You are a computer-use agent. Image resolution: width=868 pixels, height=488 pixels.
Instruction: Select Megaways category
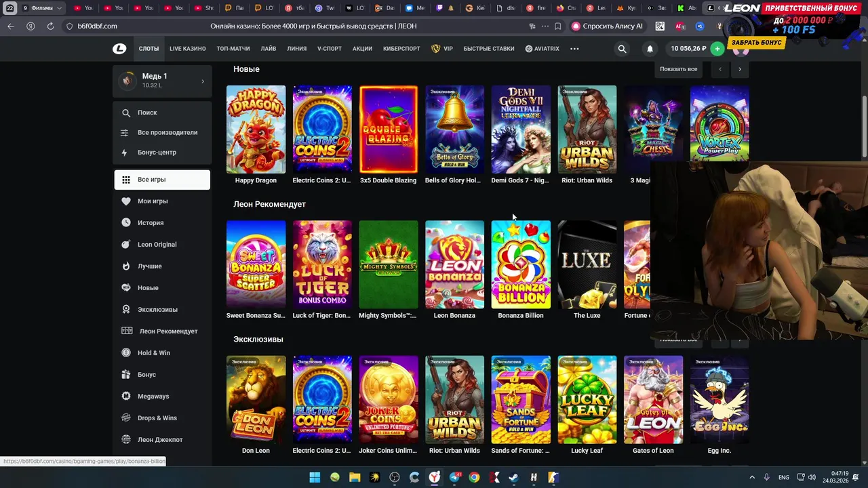pyautogui.click(x=162, y=396)
